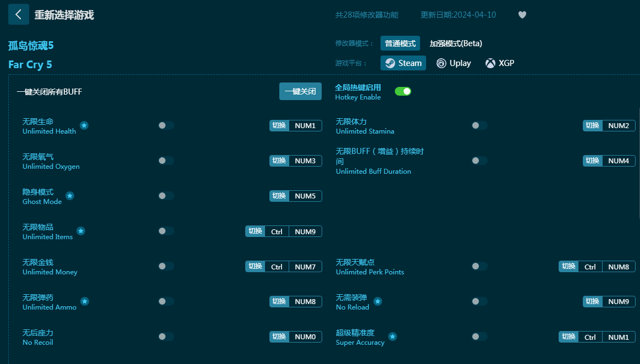The width and height of the screenshot is (640, 364).
Task: Click the 一键关闭 button
Action: coord(300,91)
